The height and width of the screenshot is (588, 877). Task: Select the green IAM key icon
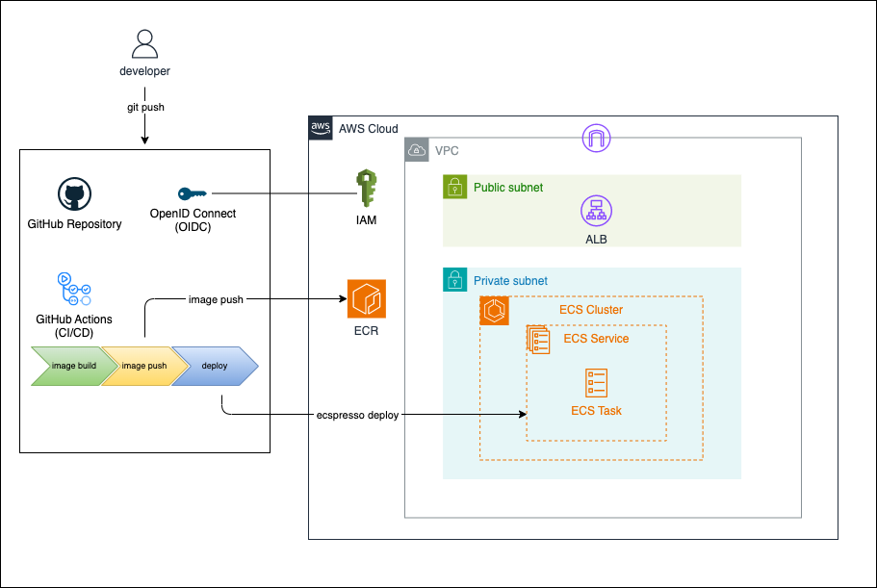[364, 189]
